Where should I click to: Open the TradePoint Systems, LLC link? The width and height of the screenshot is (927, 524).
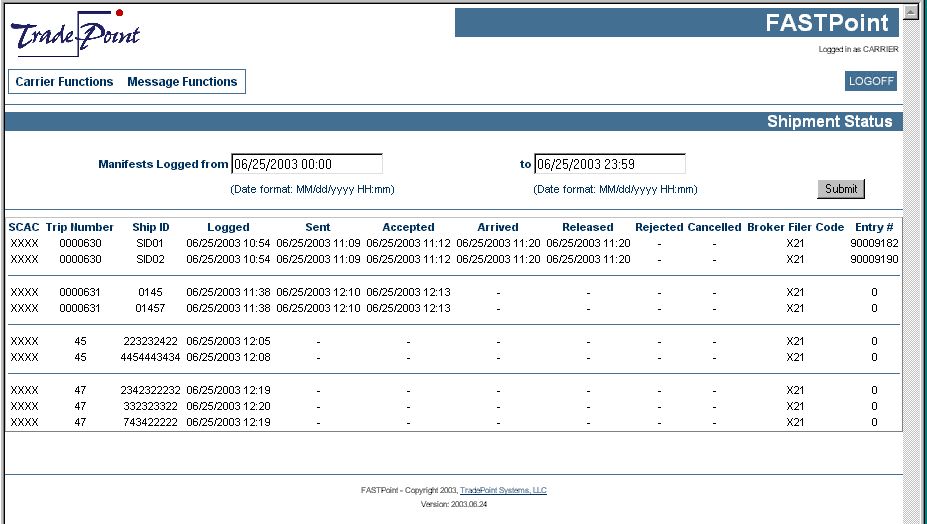503,490
